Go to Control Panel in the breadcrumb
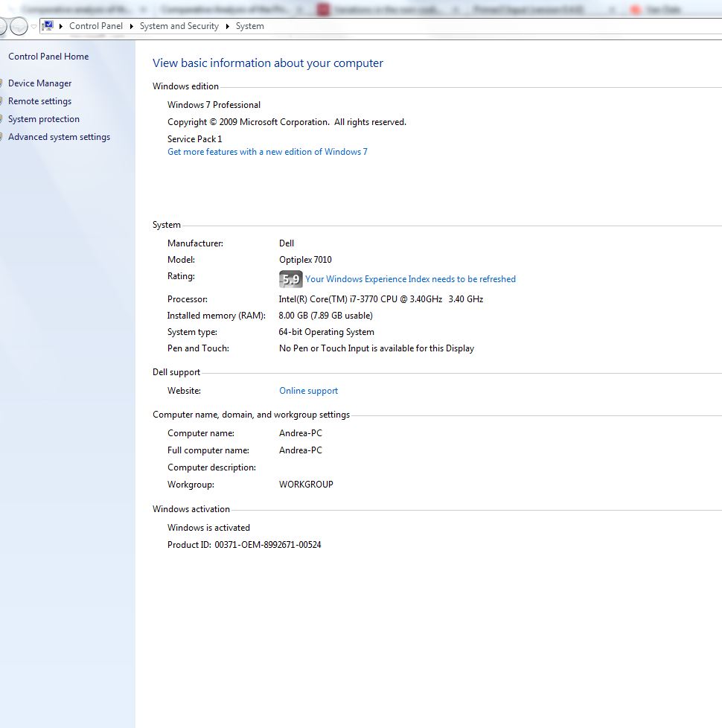Image resolution: width=722 pixels, height=728 pixels. (95, 26)
